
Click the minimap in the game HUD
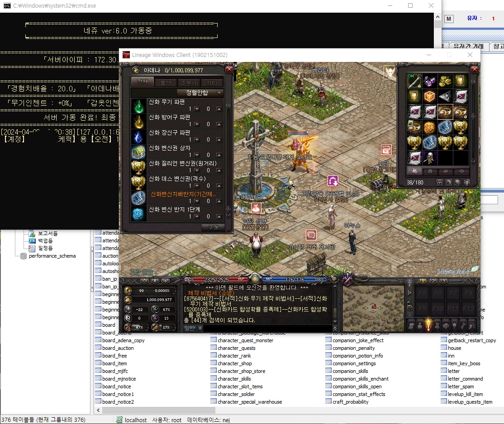(x=373, y=308)
